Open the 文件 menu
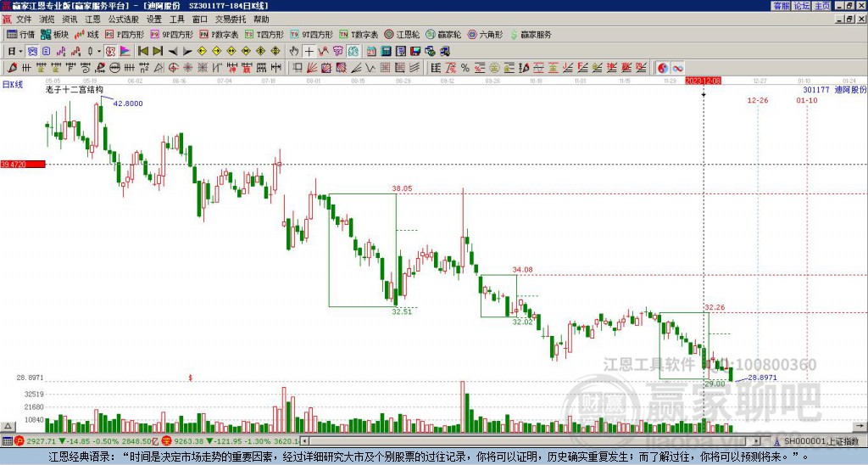This screenshot has height=465, width=868. 24,20
